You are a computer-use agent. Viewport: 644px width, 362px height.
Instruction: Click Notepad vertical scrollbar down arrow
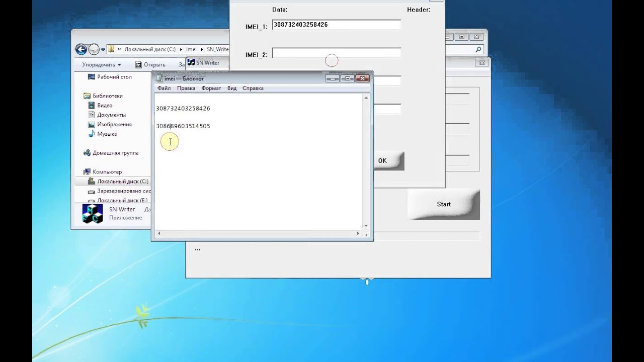(366, 226)
